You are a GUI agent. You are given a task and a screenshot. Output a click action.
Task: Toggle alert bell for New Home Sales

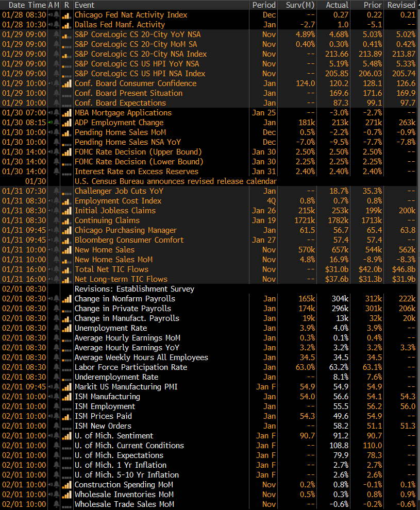[x=56, y=250]
